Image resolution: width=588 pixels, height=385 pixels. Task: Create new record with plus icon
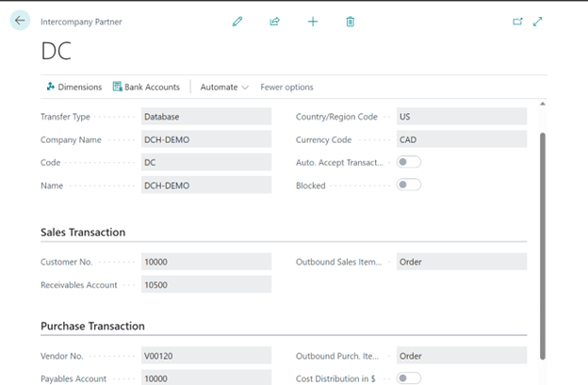click(313, 22)
